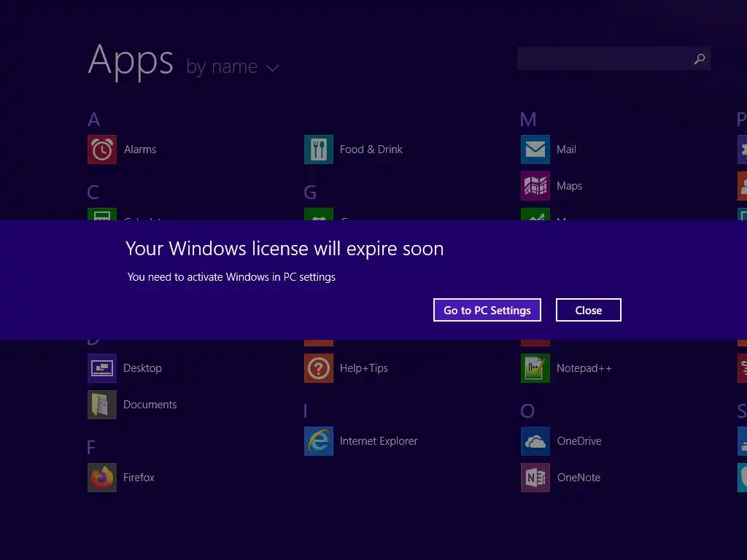Click the Notepad++ label text

584,368
